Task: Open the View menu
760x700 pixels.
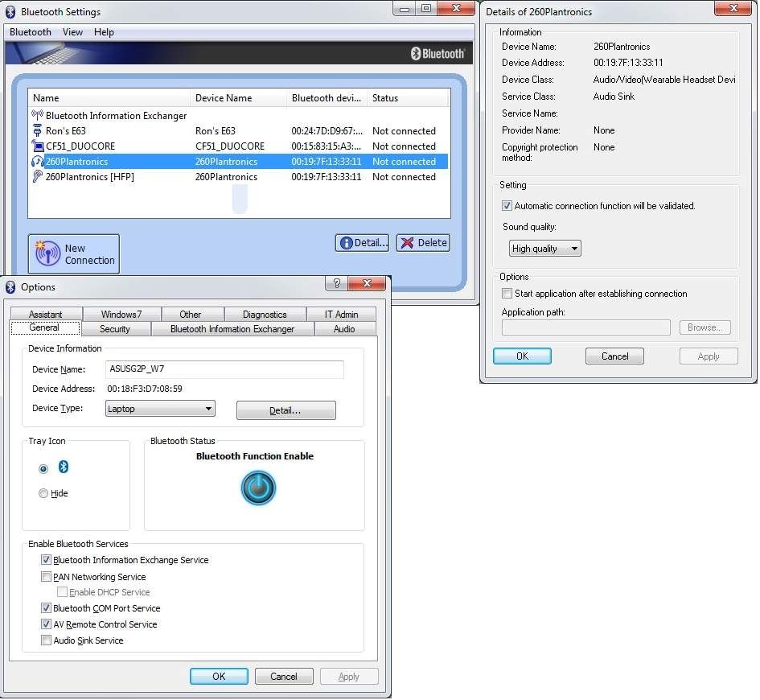Action: [x=72, y=32]
